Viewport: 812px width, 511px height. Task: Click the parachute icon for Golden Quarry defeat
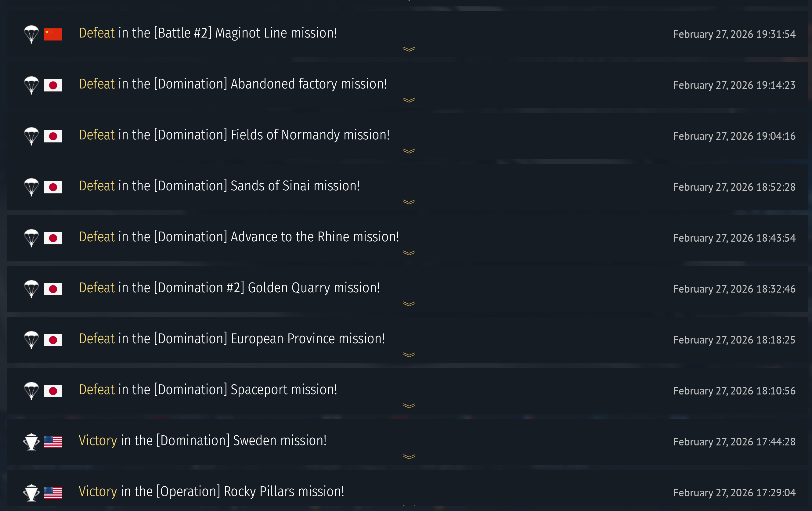coord(31,289)
